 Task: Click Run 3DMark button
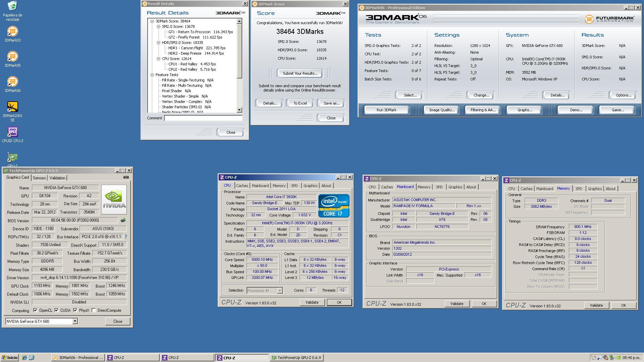[386, 110]
